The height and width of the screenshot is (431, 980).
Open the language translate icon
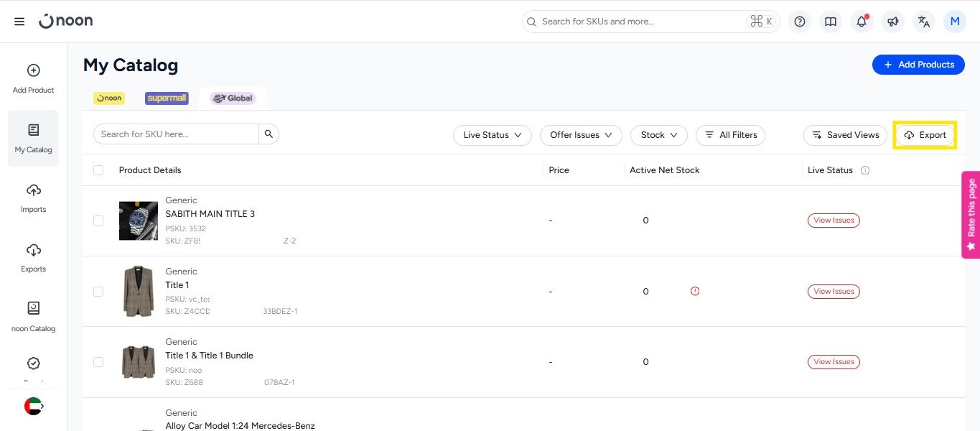(x=924, y=22)
